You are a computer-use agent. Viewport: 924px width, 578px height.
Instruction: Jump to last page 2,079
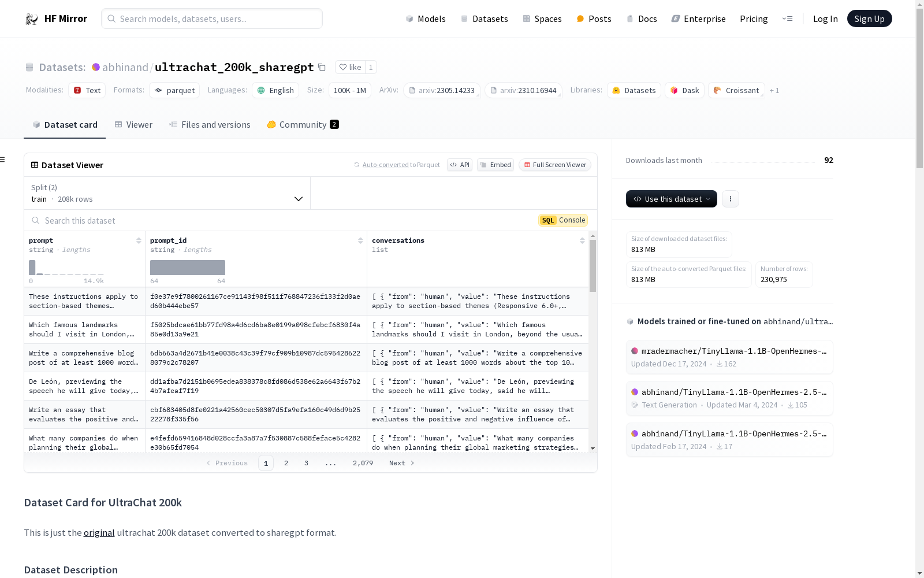coord(363,463)
